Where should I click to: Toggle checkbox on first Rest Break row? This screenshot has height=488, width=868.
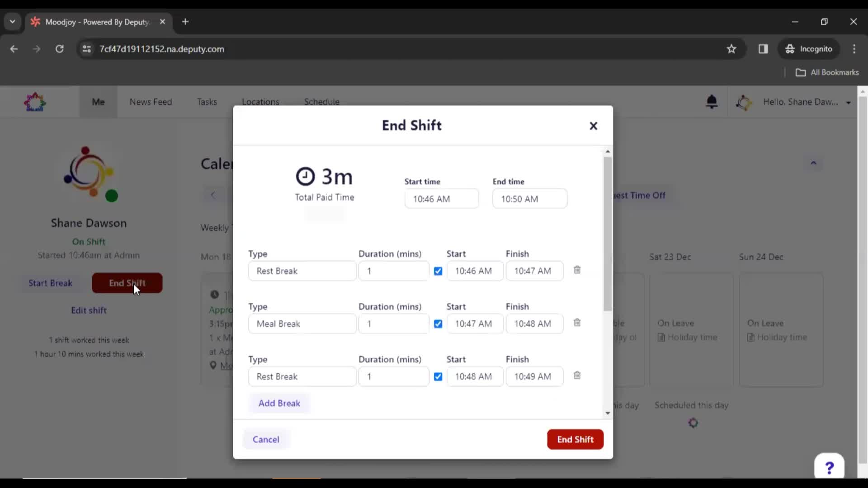point(438,271)
